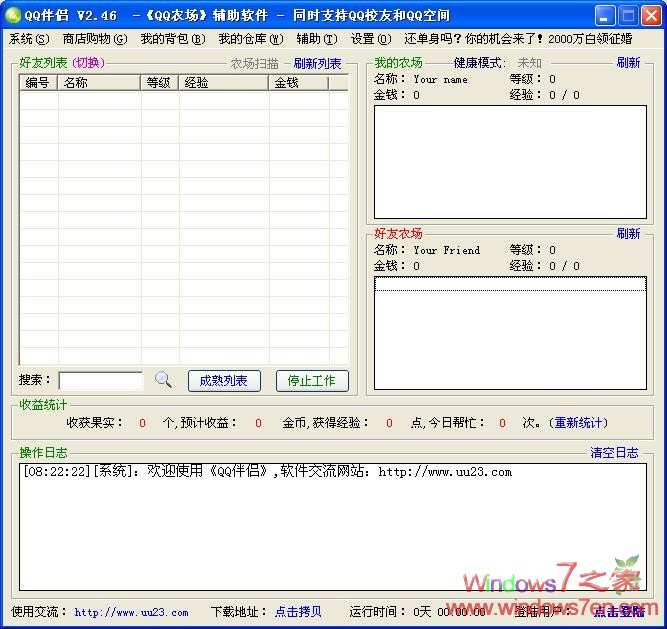
Task: Toggle friend list via 切换 link
Action: click(88, 63)
